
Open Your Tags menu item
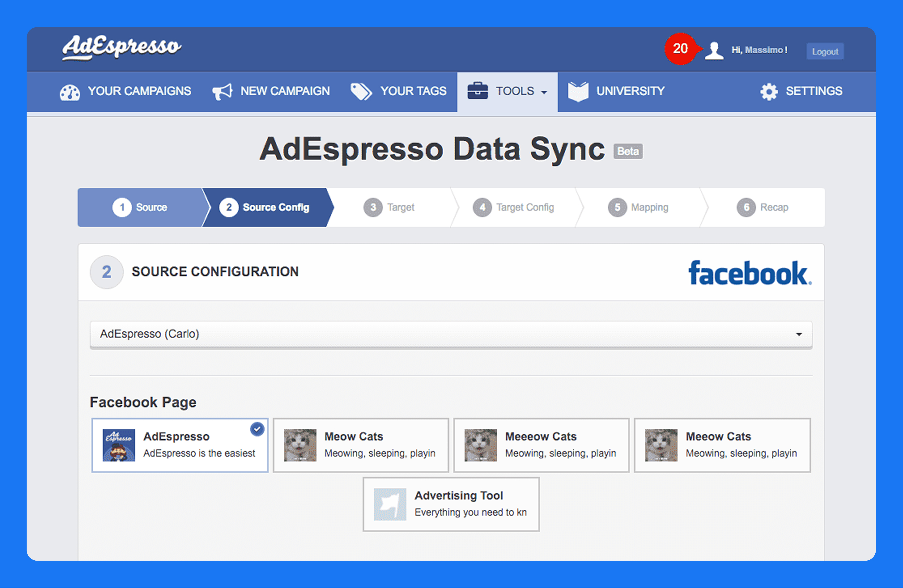(x=399, y=91)
